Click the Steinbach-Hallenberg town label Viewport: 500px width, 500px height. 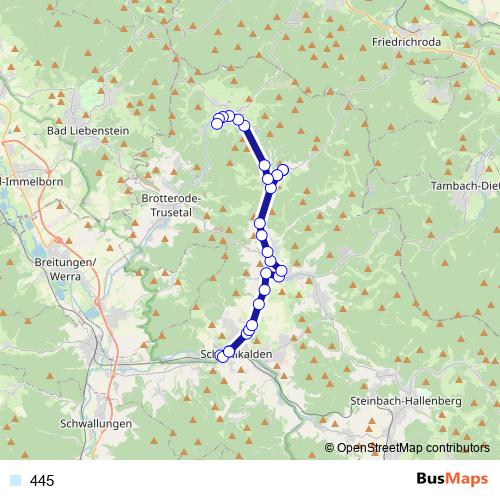[x=406, y=401]
